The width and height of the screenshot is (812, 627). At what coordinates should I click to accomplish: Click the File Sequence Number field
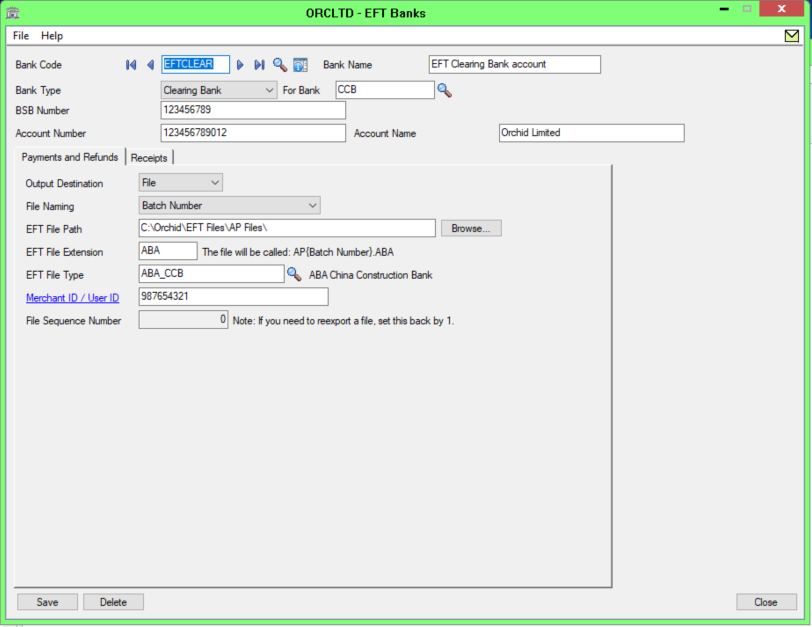[183, 319]
